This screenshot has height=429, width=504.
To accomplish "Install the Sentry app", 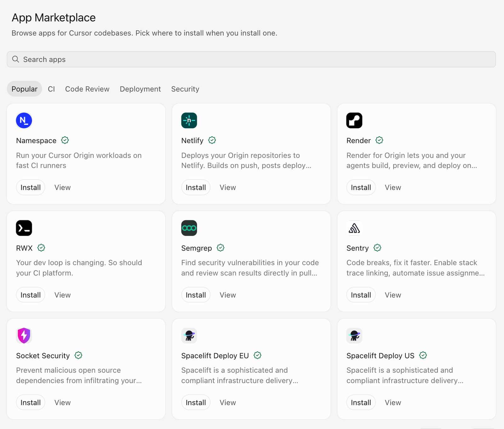I will [361, 295].
